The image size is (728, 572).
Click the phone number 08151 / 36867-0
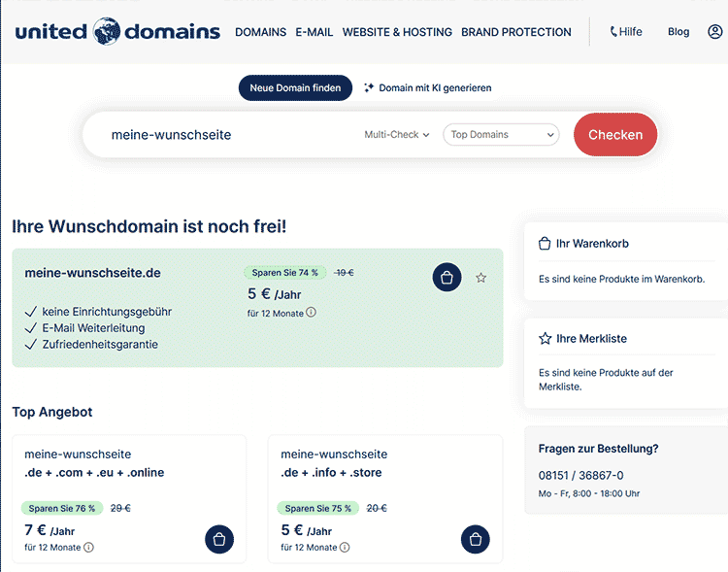pos(580,475)
